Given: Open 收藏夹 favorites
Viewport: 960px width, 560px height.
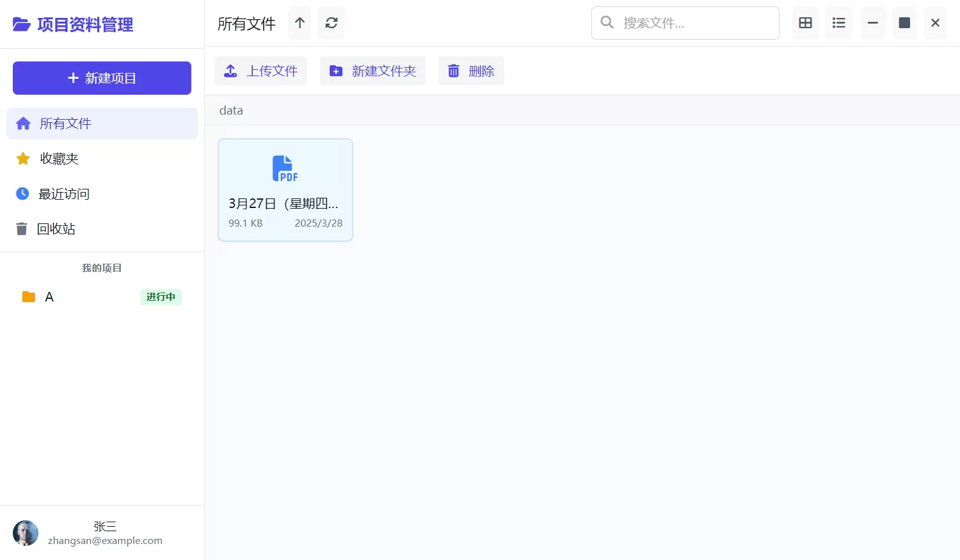Looking at the screenshot, I should 102,159.
